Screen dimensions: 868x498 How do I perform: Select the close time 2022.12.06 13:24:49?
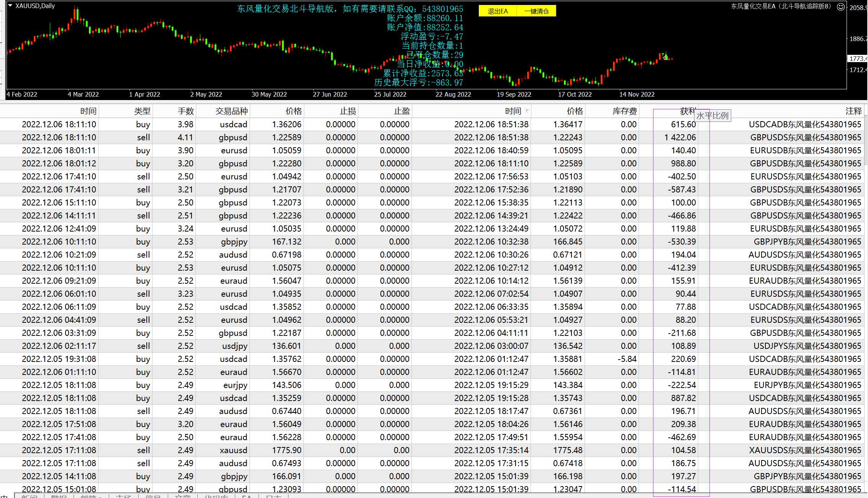click(x=491, y=228)
